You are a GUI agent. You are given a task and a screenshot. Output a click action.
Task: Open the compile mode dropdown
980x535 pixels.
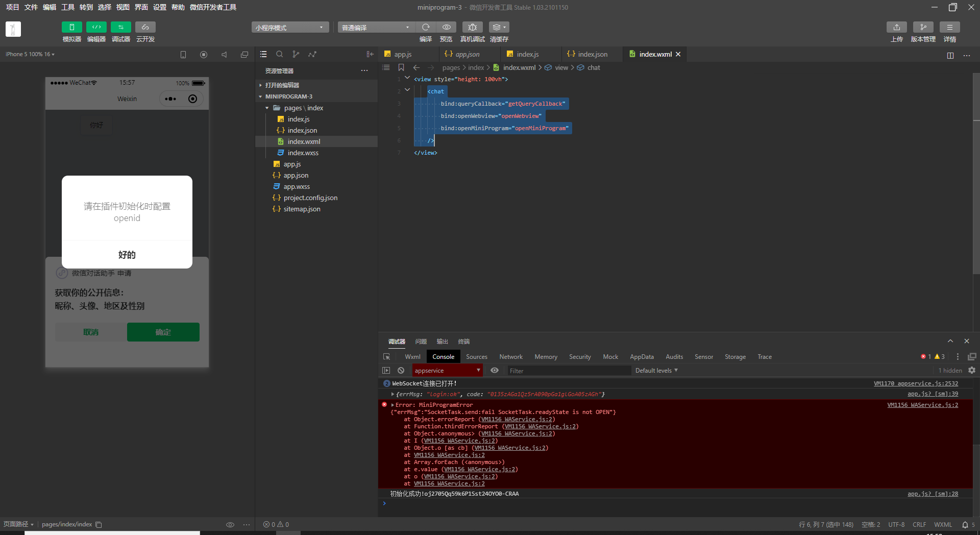click(x=376, y=28)
